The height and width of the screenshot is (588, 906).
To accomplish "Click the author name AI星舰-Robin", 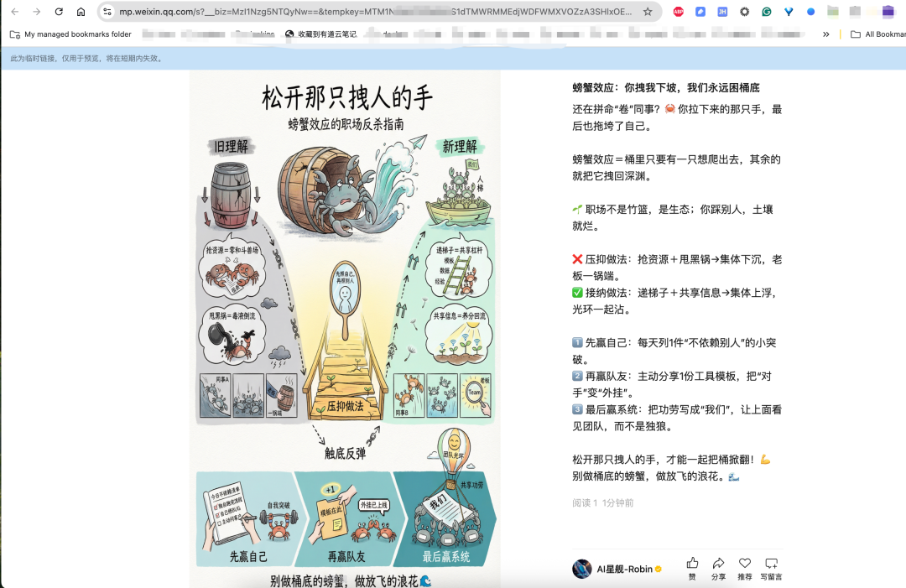I will point(625,568).
